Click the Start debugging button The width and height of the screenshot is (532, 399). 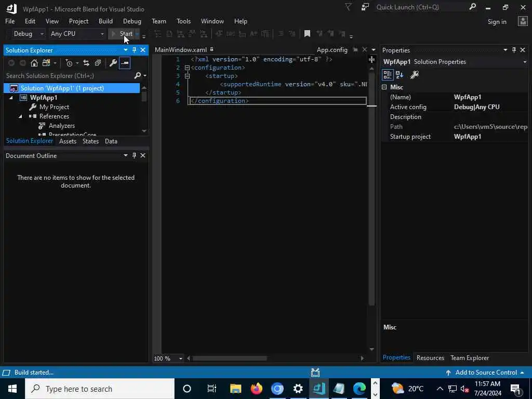tap(122, 34)
